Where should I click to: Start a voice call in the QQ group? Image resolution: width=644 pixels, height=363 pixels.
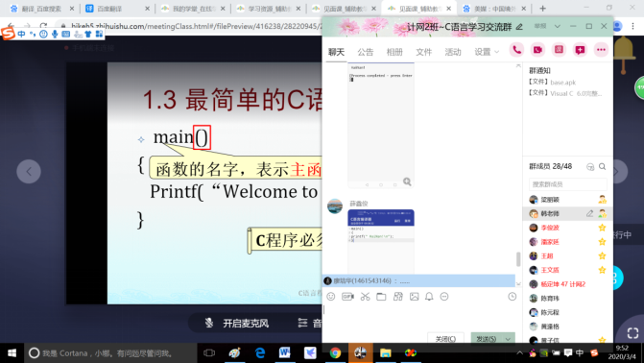pos(516,50)
